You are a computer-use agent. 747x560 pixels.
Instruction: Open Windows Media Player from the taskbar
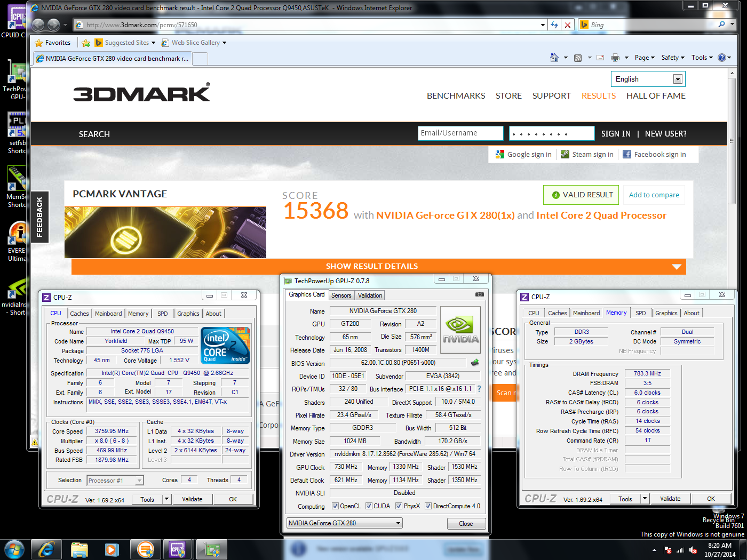pyautogui.click(x=112, y=549)
